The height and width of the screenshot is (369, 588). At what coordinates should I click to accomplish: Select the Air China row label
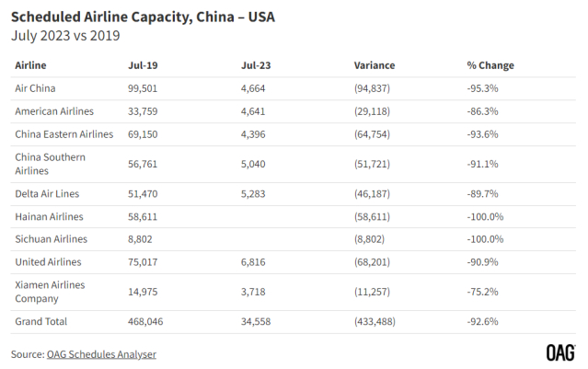click(x=38, y=87)
